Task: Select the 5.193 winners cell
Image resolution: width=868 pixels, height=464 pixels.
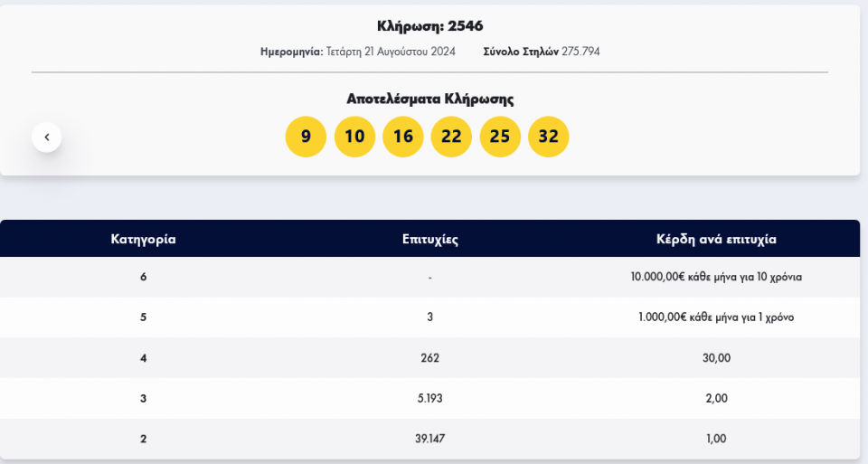Action: tap(430, 398)
